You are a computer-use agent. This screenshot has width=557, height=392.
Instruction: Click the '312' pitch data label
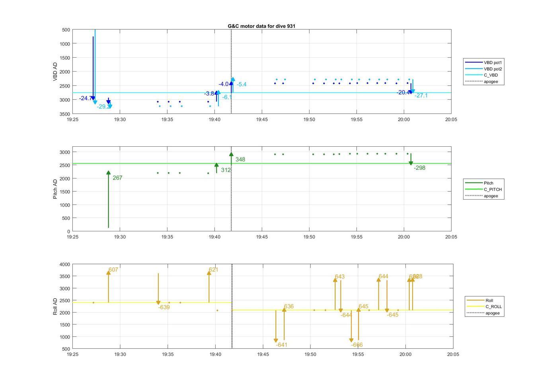pyautogui.click(x=226, y=170)
